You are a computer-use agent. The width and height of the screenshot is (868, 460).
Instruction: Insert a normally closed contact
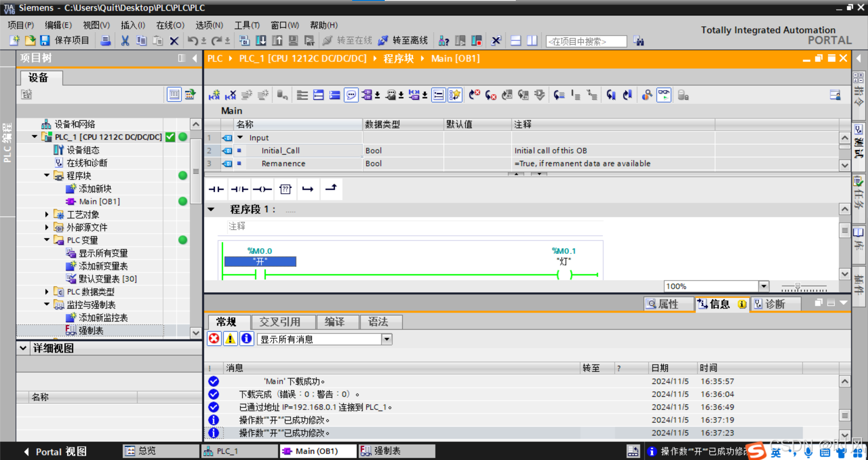(x=239, y=189)
